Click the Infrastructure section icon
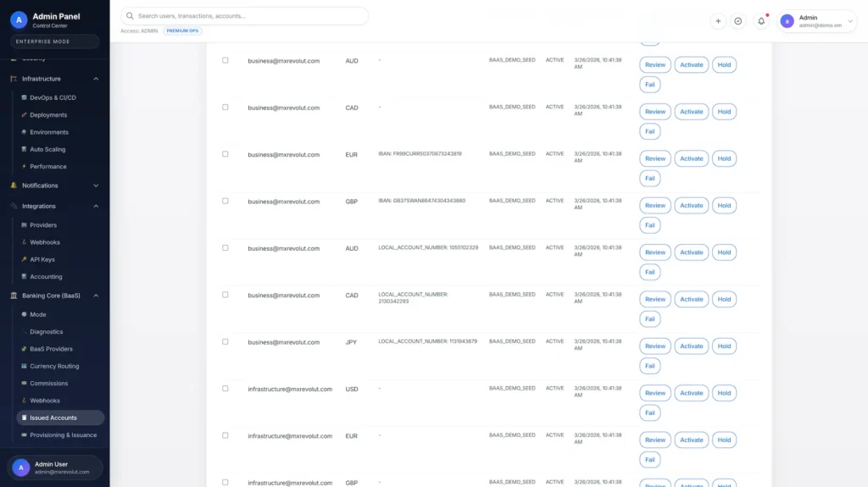868x487 pixels. [x=14, y=79]
